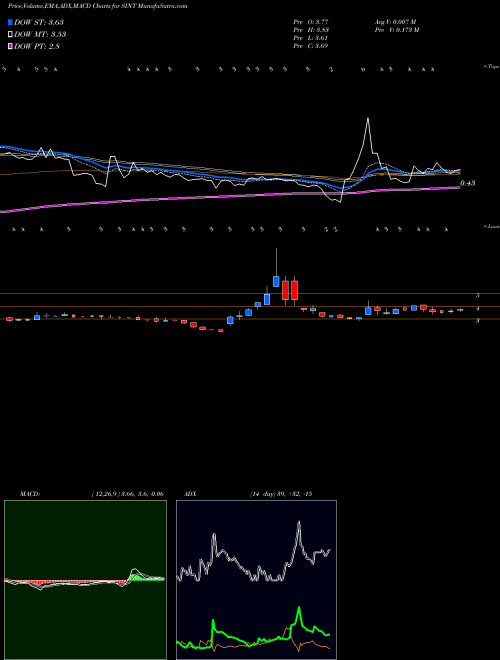Click the magenta DOW PT legend swatch
Viewport: 500px width, 660px height.
click(x=10, y=46)
